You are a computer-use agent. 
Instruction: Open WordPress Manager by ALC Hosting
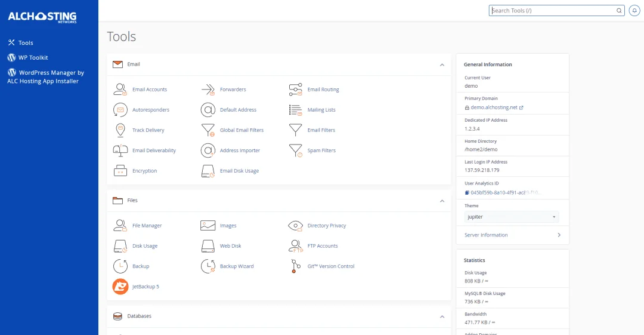[45, 76]
